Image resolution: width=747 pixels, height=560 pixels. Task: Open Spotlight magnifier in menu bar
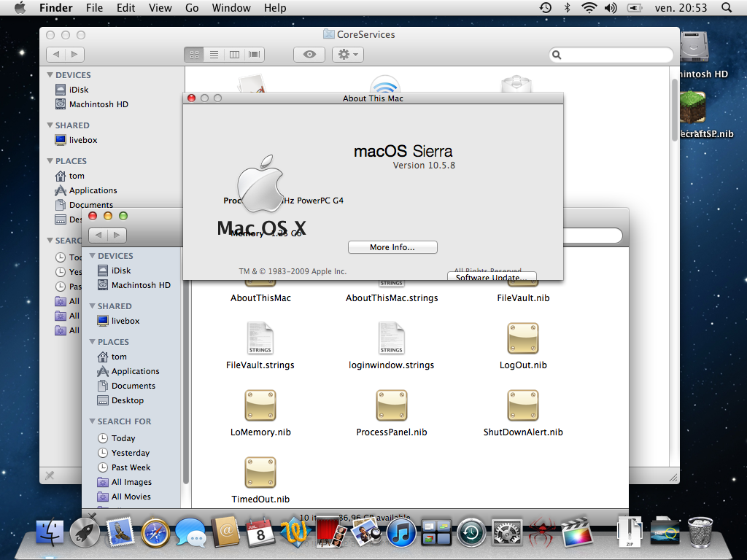(x=727, y=7)
